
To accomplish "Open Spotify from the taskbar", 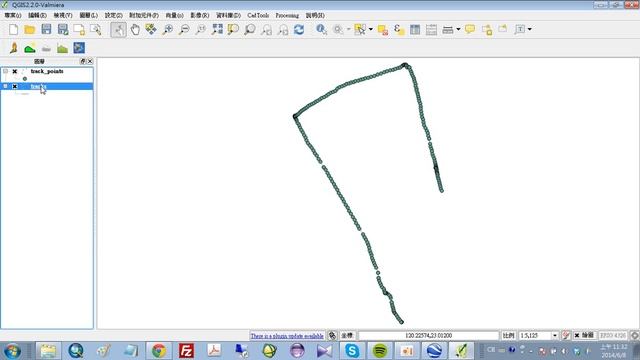I will pyautogui.click(x=380, y=351).
